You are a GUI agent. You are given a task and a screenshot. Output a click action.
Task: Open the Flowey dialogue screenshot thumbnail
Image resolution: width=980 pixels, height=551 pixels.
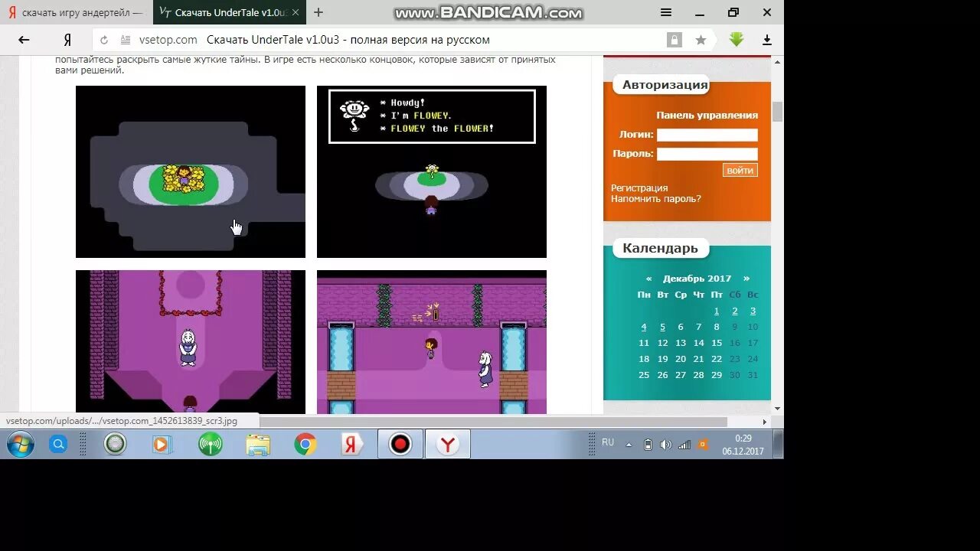(432, 171)
